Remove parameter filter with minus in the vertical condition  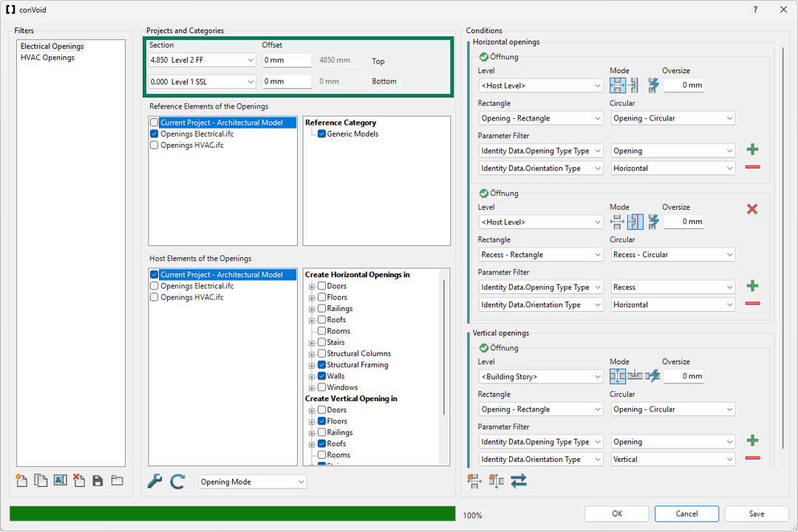(752, 458)
